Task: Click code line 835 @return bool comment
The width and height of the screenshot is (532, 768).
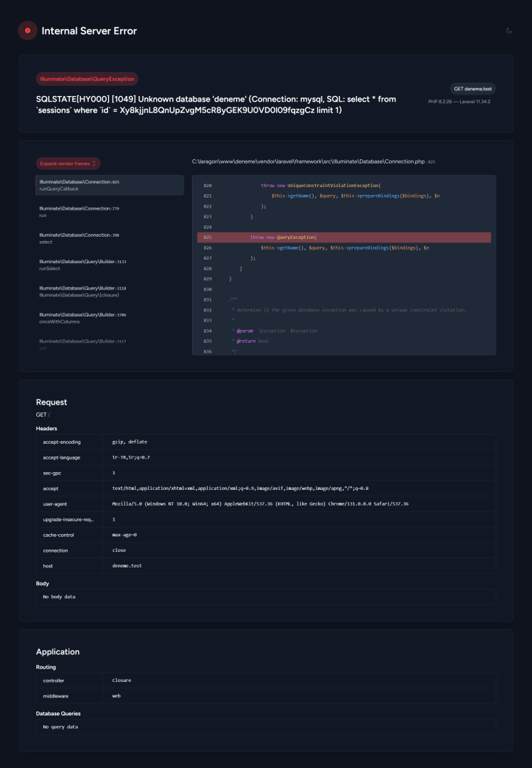Action: pos(250,341)
